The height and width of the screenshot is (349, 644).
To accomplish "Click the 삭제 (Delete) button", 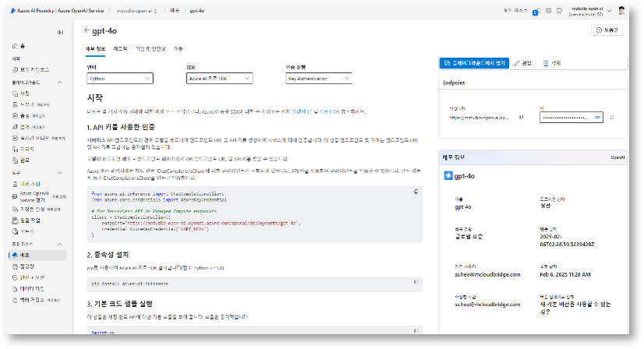I will point(551,63).
